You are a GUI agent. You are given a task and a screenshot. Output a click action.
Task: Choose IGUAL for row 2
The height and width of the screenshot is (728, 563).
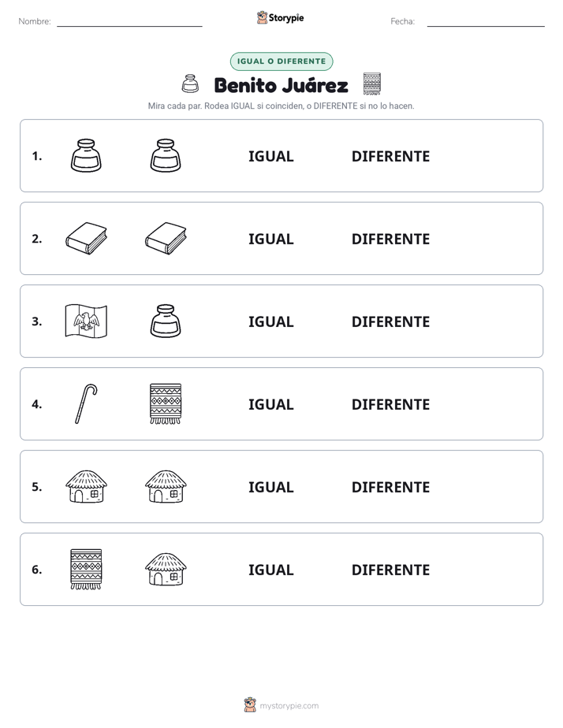tap(270, 239)
